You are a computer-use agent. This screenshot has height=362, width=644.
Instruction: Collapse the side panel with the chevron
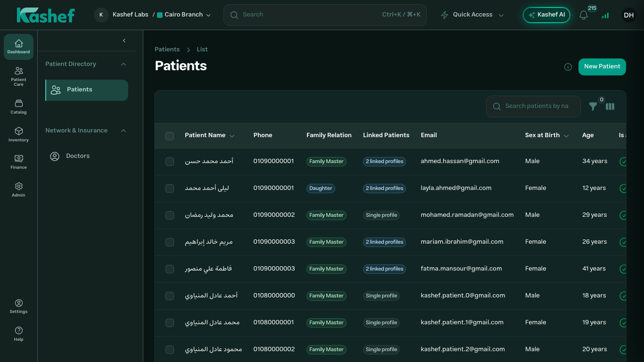pos(124,41)
